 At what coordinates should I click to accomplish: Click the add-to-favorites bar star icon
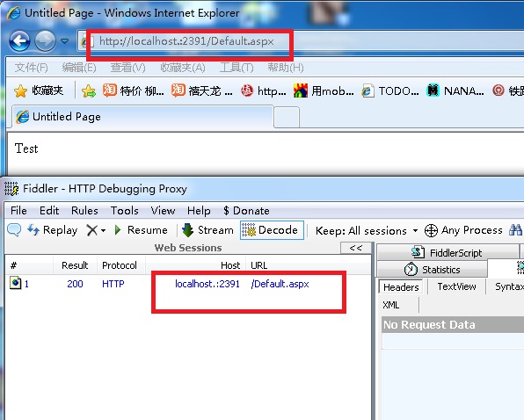coord(89,91)
